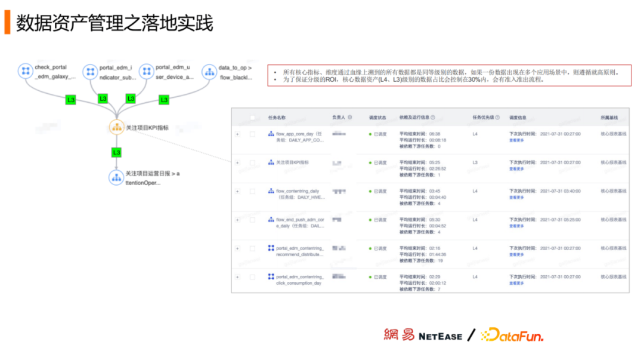Click the workflow icon beside flow_end_push_adm_core_daily
Image resolution: width=644 pixels, height=363 pixels.
[271, 220]
